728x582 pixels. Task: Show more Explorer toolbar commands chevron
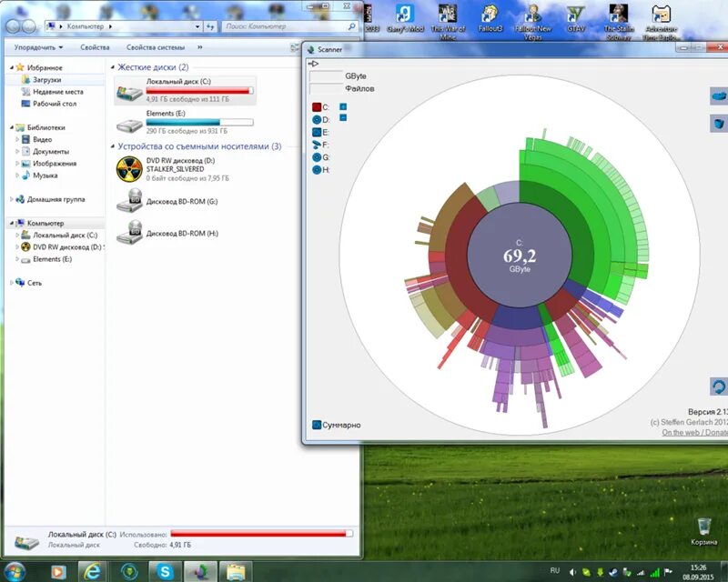tap(199, 47)
